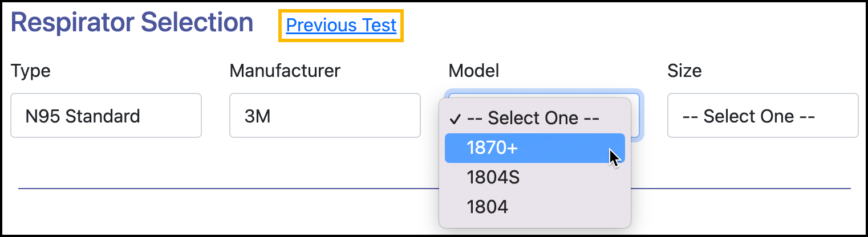This screenshot has width=868, height=237.
Task: Open the Previous Test link
Action: click(x=341, y=26)
